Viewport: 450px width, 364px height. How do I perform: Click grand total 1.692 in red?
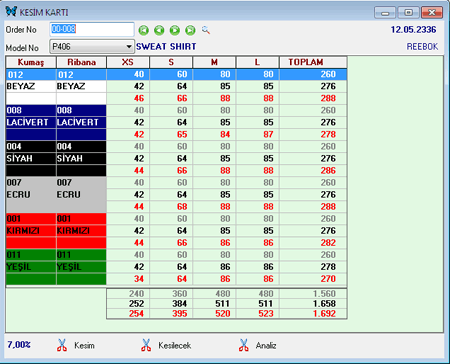point(324,314)
